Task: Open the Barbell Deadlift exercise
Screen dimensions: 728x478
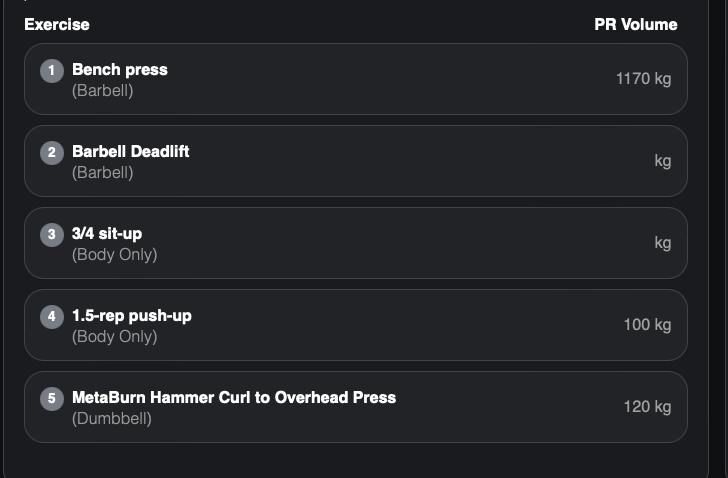Action: 130,151
